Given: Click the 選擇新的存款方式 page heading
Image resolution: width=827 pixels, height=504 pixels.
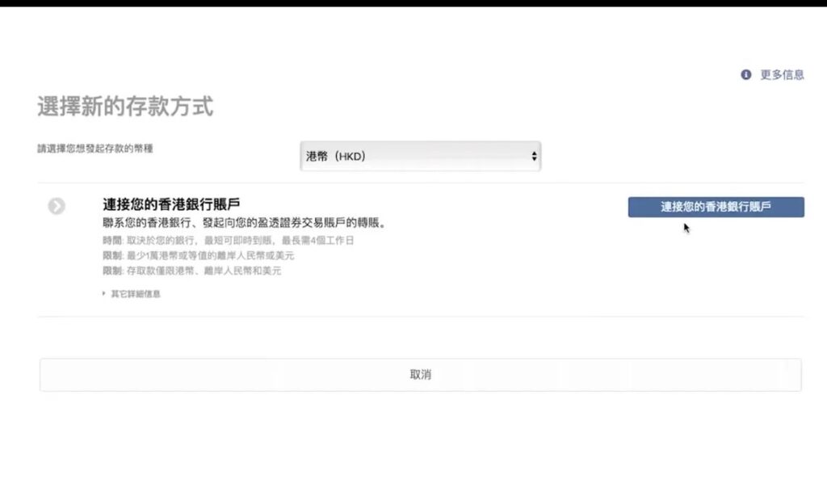Looking at the screenshot, I should tap(125, 106).
